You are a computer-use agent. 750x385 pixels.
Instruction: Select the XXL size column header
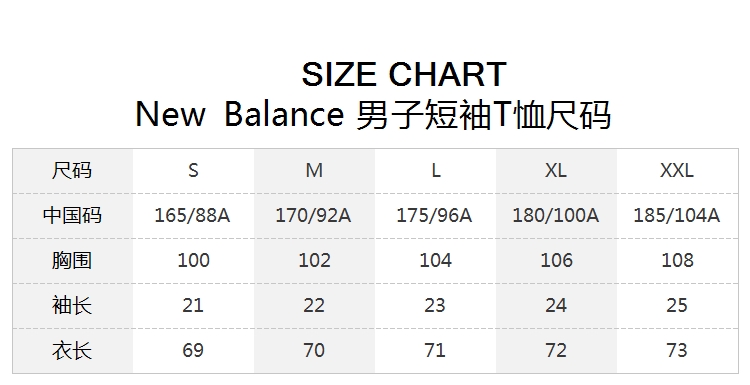pos(677,171)
